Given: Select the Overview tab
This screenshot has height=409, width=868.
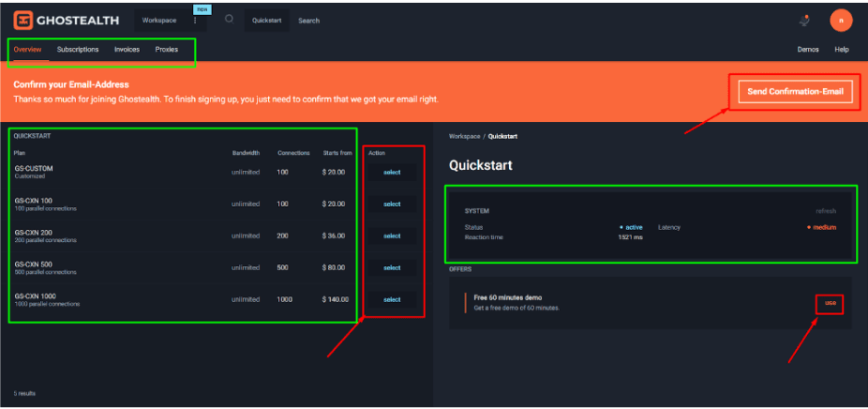Looking at the screenshot, I should [x=28, y=50].
